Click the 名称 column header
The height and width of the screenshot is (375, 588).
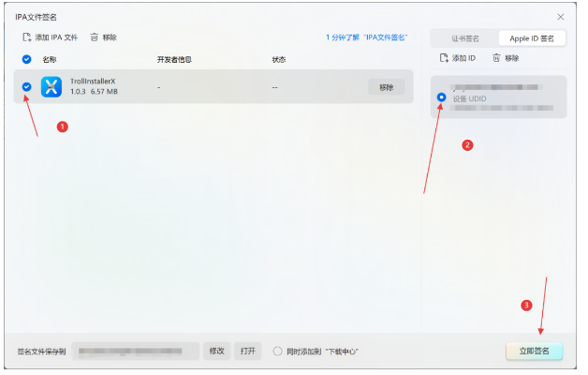50,60
